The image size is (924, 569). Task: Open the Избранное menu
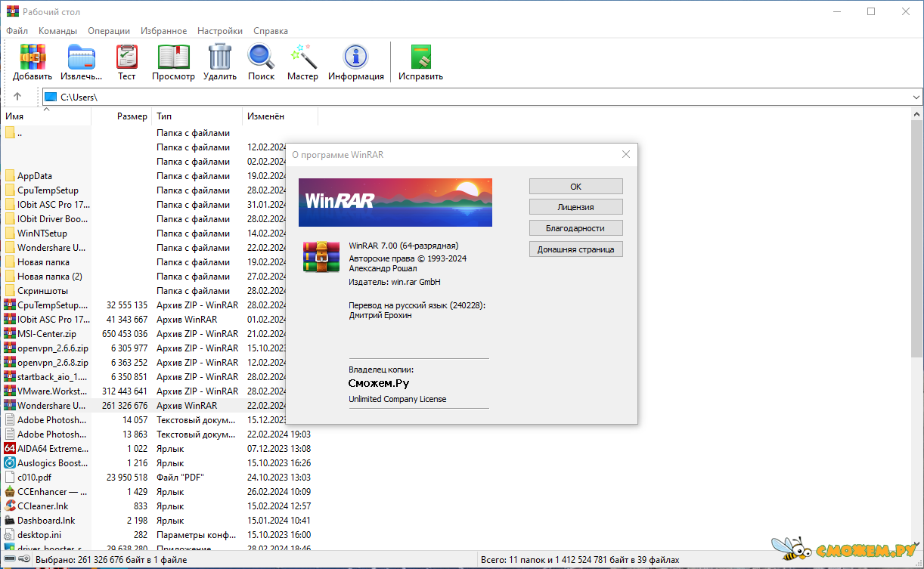click(x=163, y=31)
